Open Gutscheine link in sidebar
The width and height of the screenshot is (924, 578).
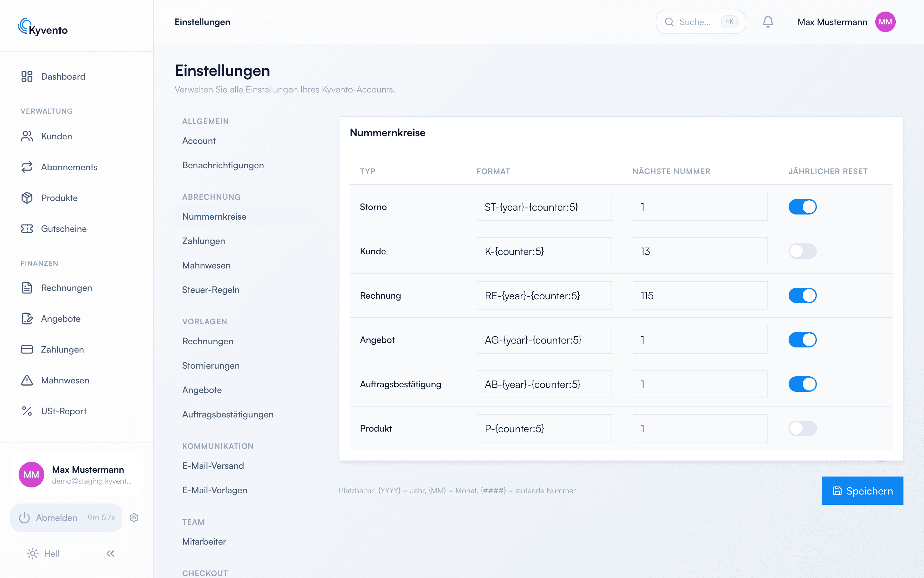click(64, 229)
